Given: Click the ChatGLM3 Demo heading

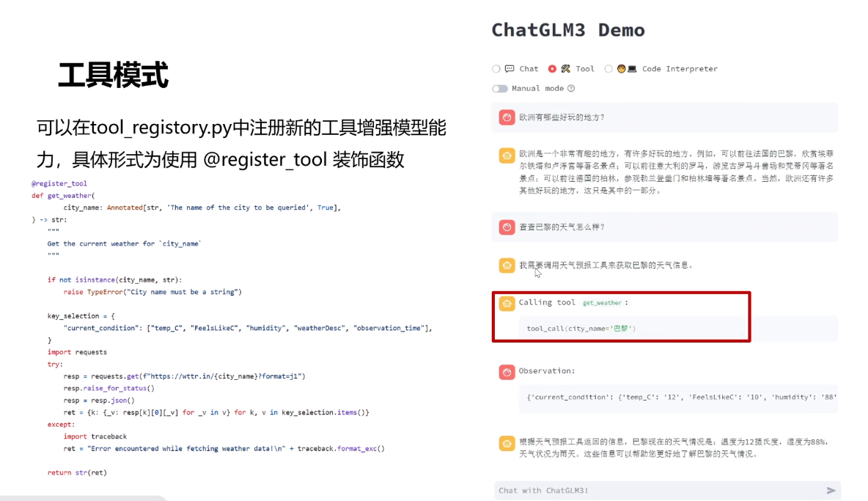Looking at the screenshot, I should 568,30.
